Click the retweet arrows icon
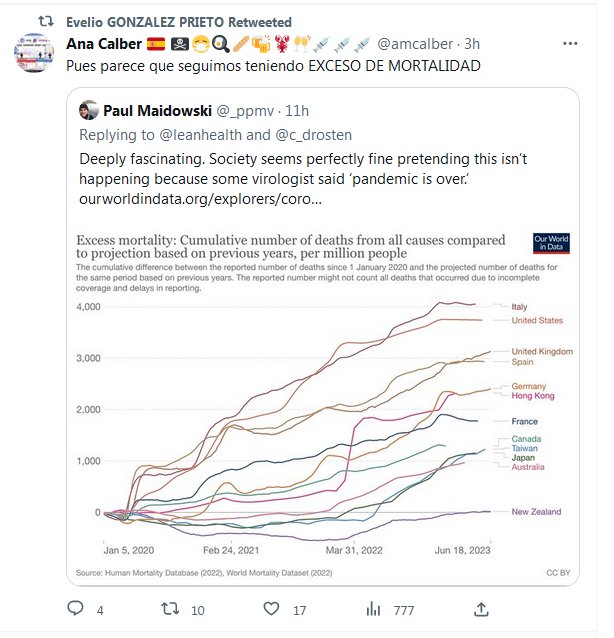 point(172,608)
